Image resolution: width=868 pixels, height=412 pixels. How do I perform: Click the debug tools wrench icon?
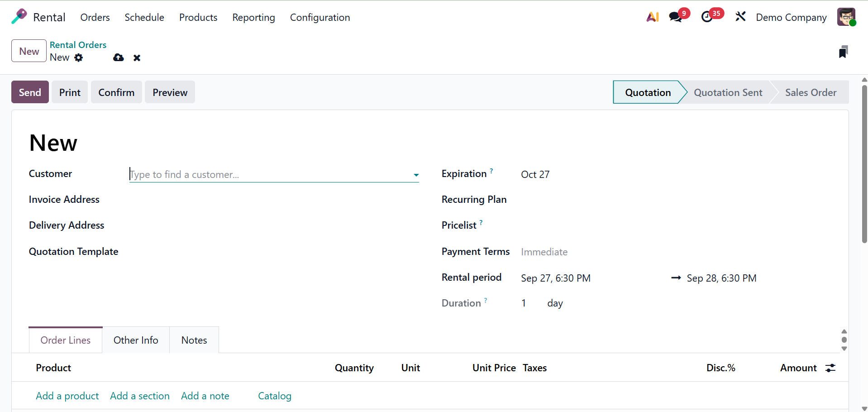[x=740, y=17]
